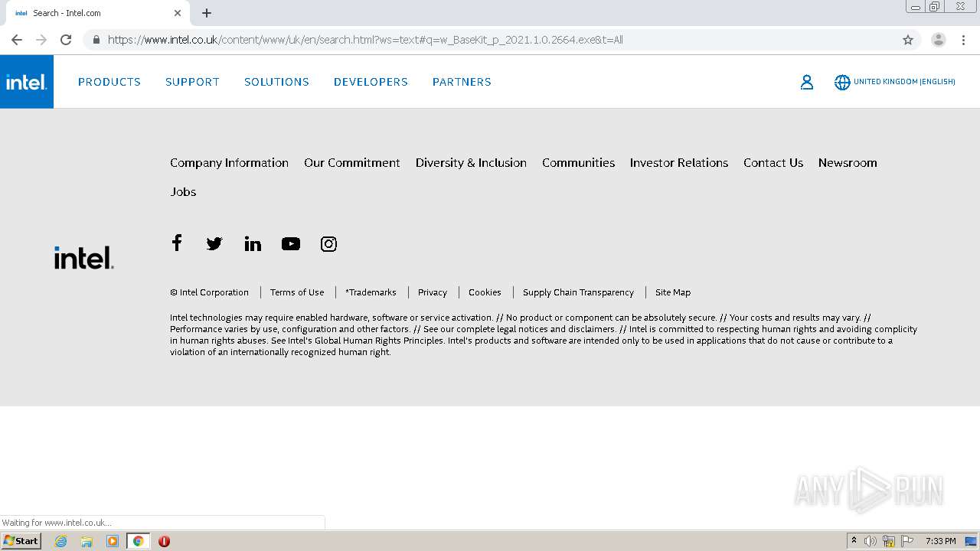Open a new browser tab
The height and width of the screenshot is (551, 980).
[207, 13]
